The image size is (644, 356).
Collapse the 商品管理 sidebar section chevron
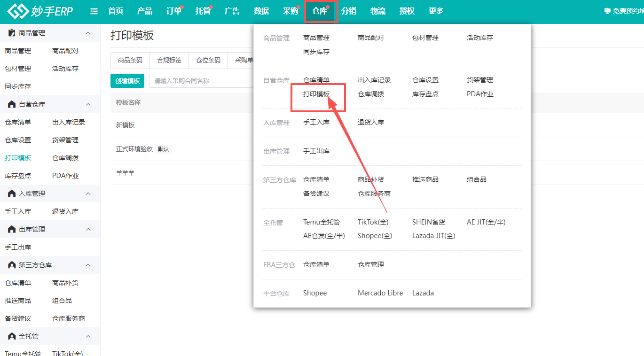88,33
